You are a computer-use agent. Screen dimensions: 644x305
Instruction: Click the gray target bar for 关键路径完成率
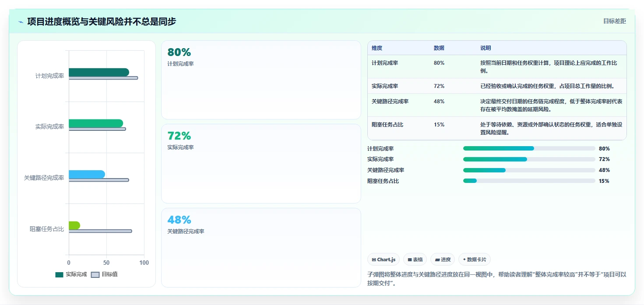(99, 180)
